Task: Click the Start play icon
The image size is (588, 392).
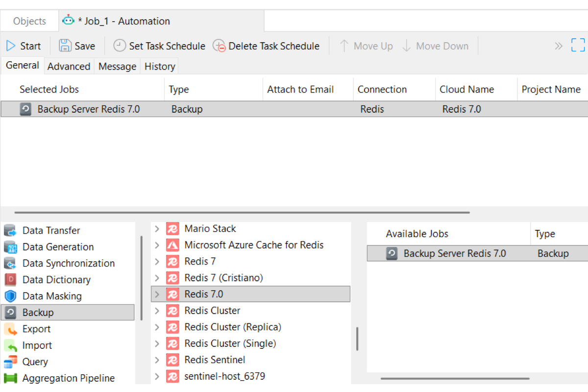Action: coord(11,46)
